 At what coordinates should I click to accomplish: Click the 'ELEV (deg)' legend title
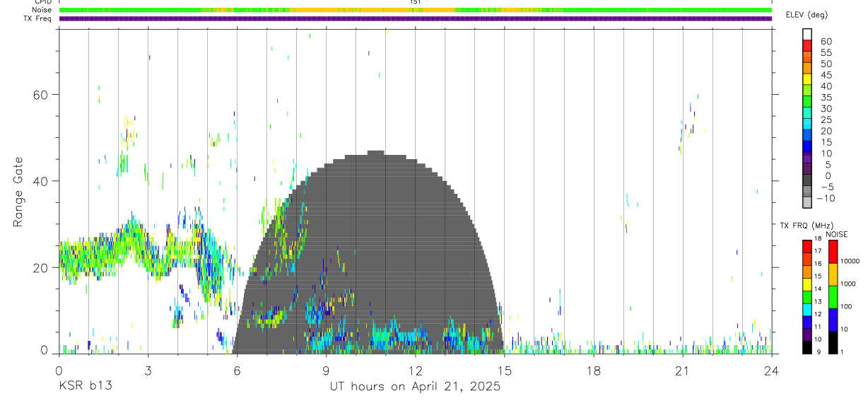807,15
